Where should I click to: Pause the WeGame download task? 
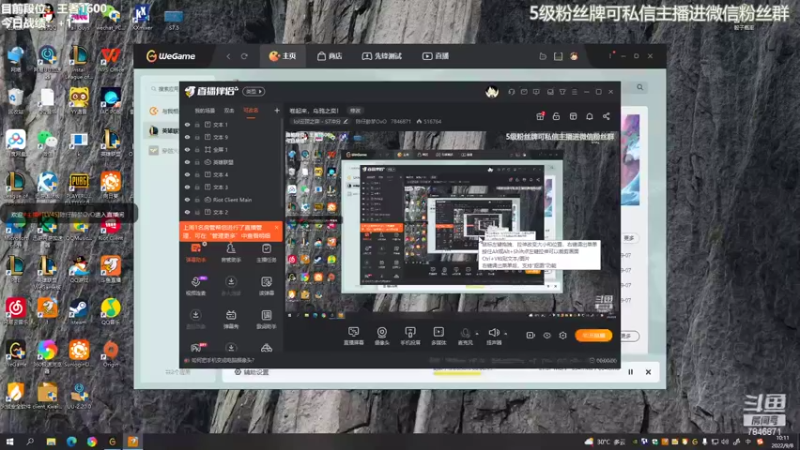click(631, 372)
